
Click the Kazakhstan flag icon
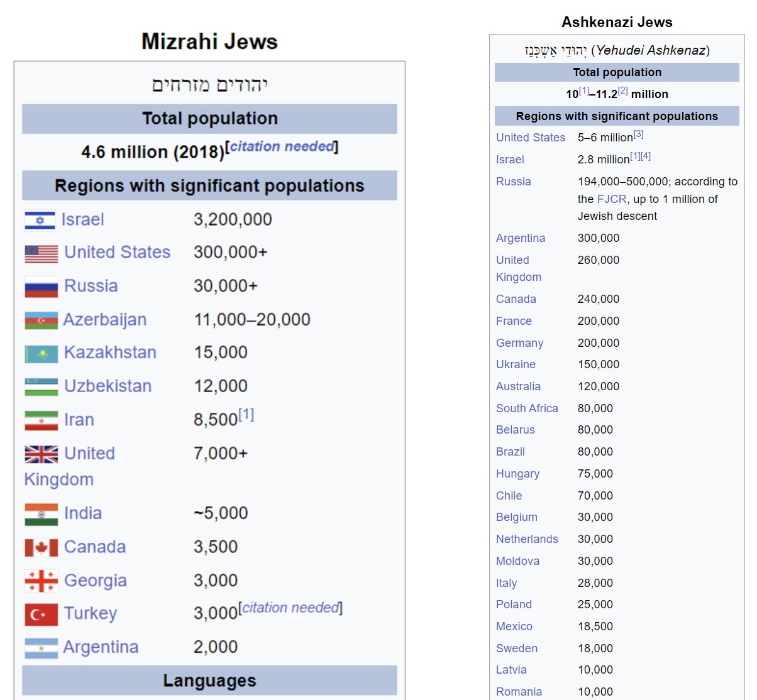point(41,354)
